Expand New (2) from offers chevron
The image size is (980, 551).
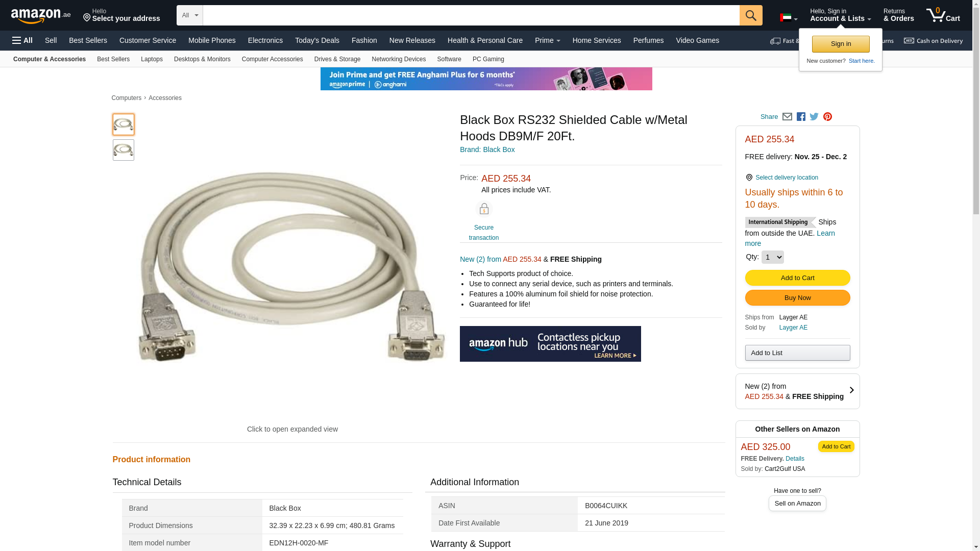(x=851, y=391)
